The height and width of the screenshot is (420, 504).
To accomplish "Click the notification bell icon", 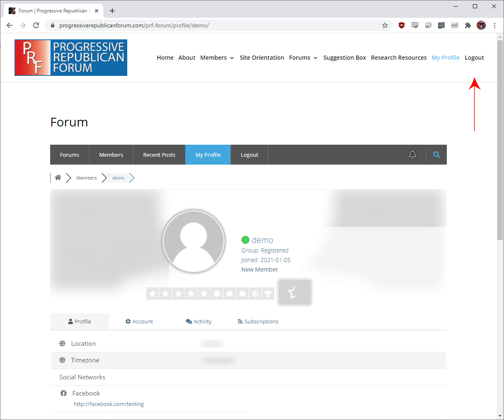I will coord(412,155).
